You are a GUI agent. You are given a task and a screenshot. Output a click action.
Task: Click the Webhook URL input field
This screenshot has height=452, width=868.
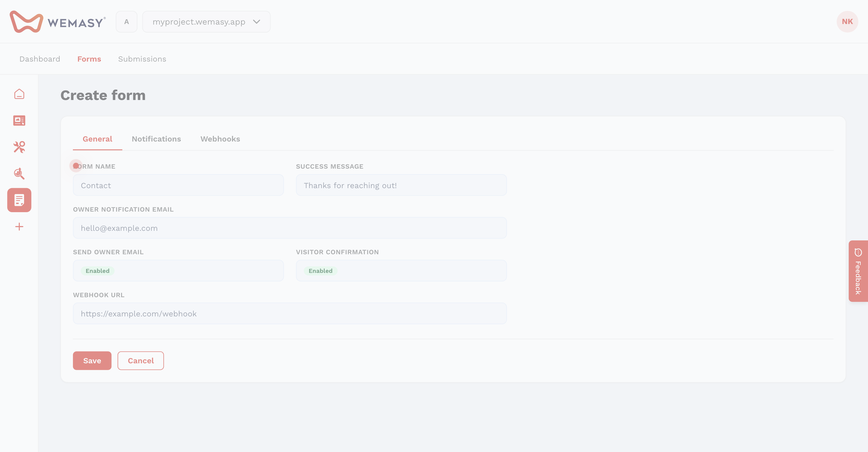pyautogui.click(x=290, y=314)
